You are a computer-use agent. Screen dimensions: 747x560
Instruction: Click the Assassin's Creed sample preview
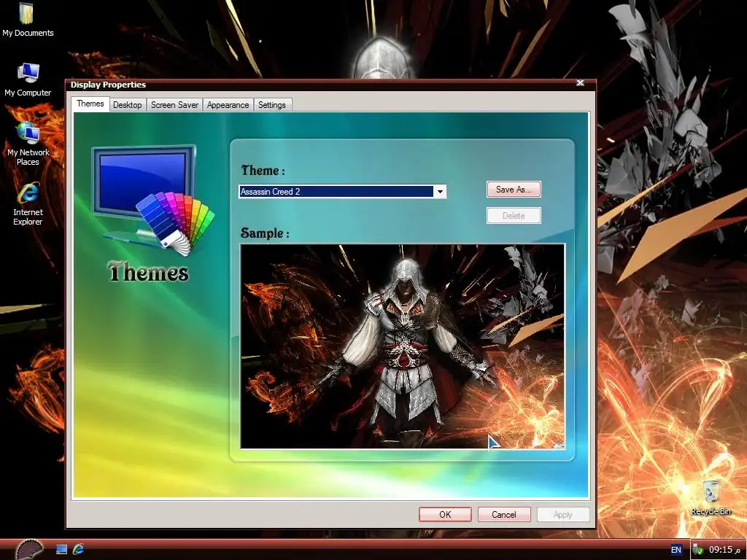point(403,346)
